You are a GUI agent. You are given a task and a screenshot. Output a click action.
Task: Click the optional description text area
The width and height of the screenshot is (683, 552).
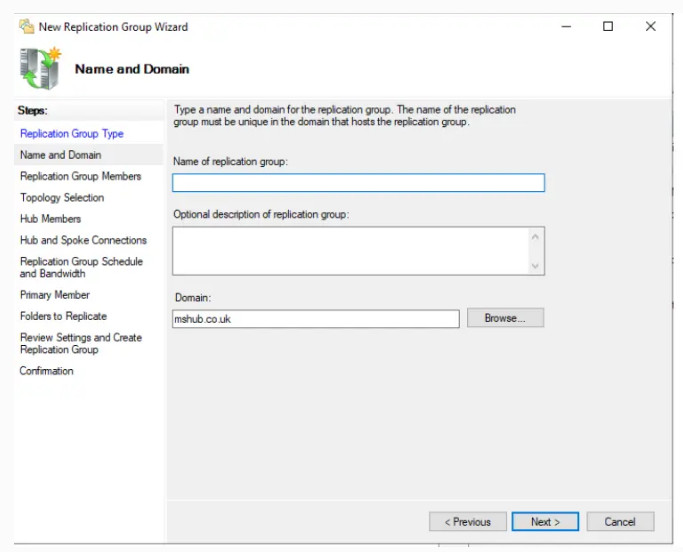click(351, 251)
